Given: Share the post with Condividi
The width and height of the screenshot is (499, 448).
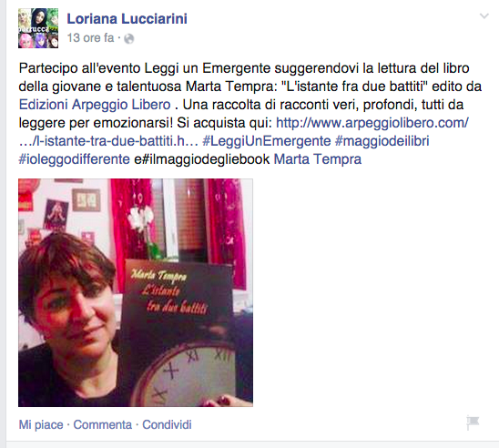Looking at the screenshot, I should [x=167, y=424].
